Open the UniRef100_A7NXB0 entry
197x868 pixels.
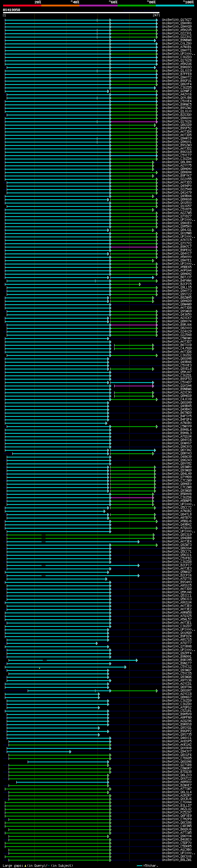[x=176, y=423]
